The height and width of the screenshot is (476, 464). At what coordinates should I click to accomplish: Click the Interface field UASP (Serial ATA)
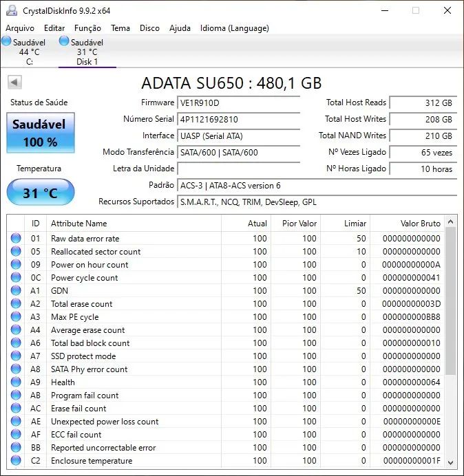[238, 136]
